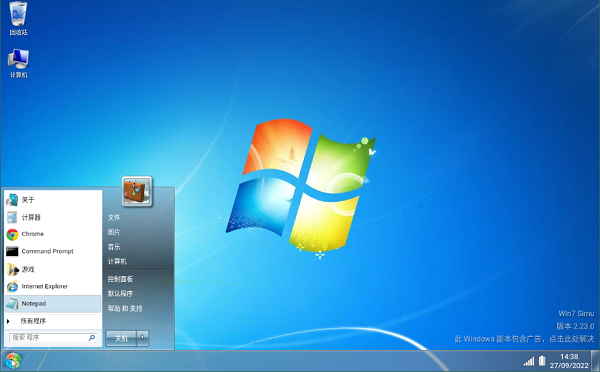
Task: Click the battery tray icon
Action: coord(542,361)
